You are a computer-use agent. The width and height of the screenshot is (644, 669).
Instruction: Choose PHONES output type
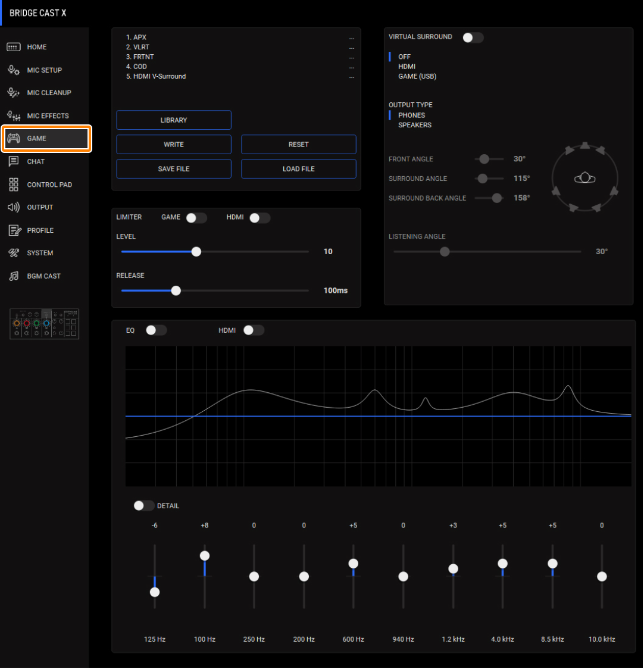point(411,115)
